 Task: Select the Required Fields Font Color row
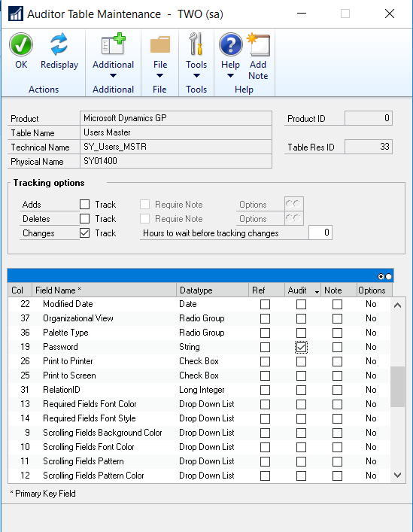point(199,404)
